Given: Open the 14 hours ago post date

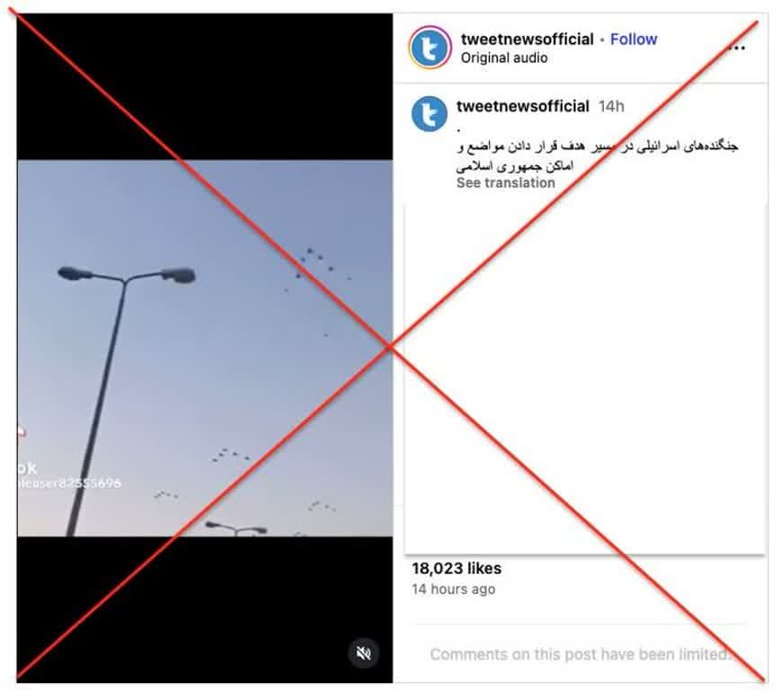Looking at the screenshot, I should (x=453, y=589).
